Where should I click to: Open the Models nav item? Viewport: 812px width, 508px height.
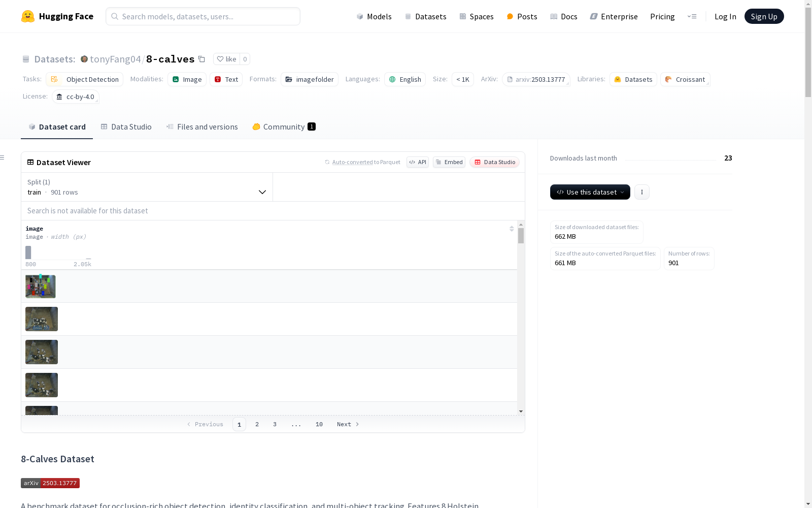coord(374,16)
